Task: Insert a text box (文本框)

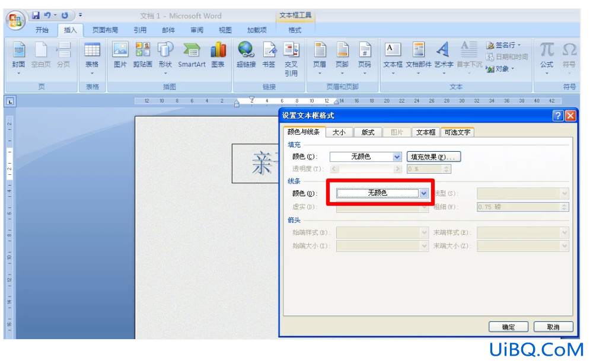Action: [x=393, y=58]
